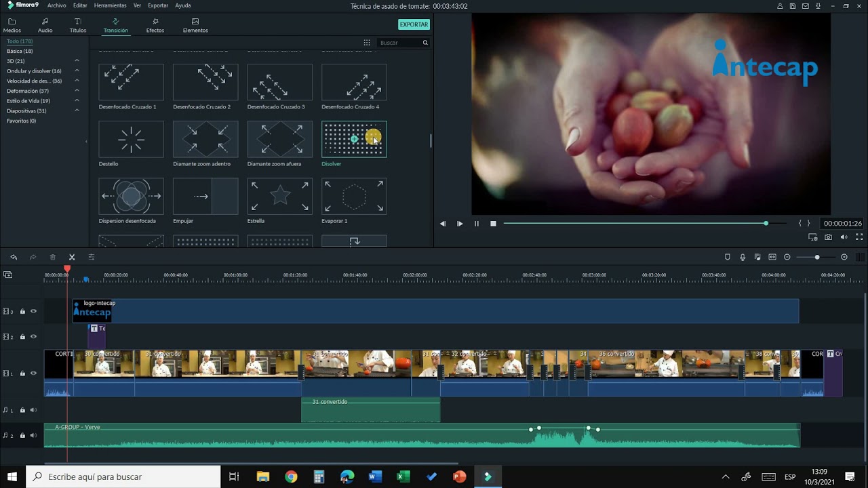Screen dimensions: 868x488
Task: Select the Empujar transition
Action: coord(205,196)
